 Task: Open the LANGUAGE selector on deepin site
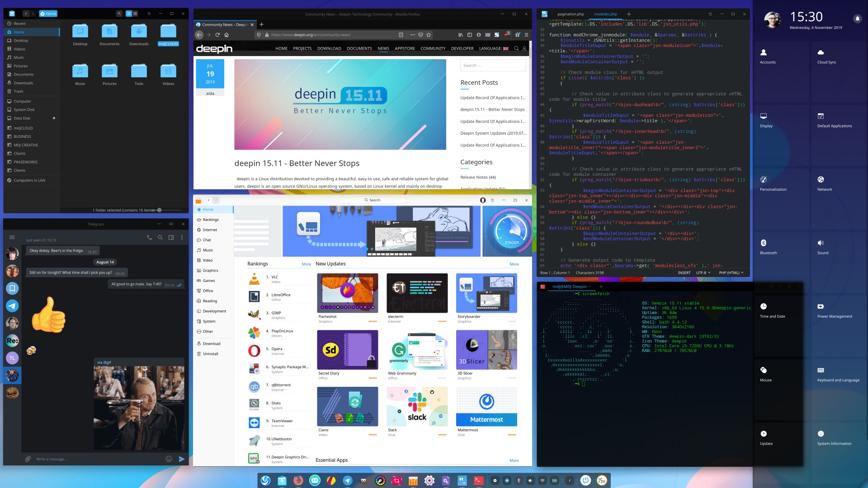[x=494, y=48]
